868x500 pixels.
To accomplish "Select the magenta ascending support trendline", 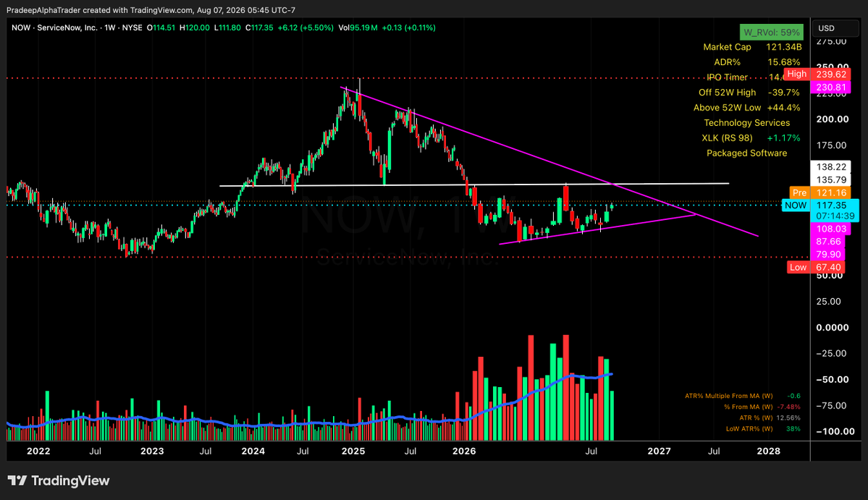I will [x=598, y=229].
